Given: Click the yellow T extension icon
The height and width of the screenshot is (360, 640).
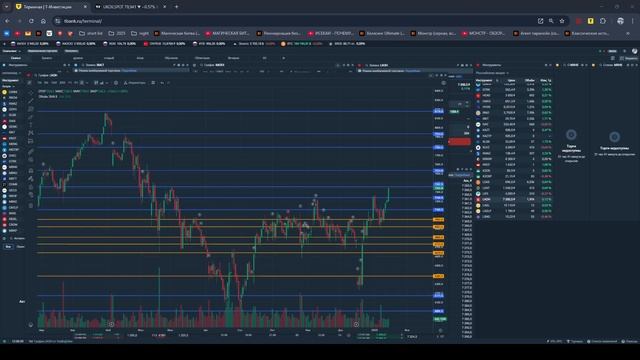Looking at the screenshot, I should coord(591,21).
